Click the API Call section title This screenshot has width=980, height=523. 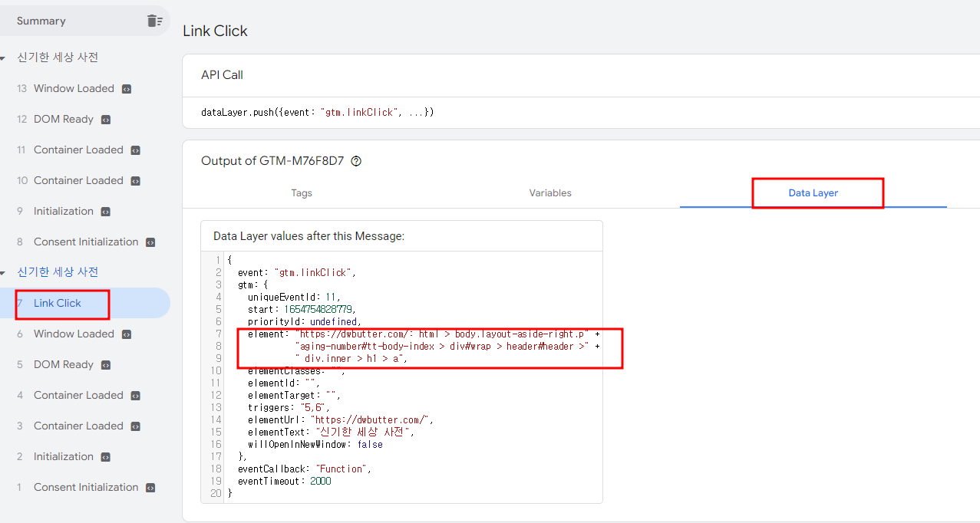[222, 74]
